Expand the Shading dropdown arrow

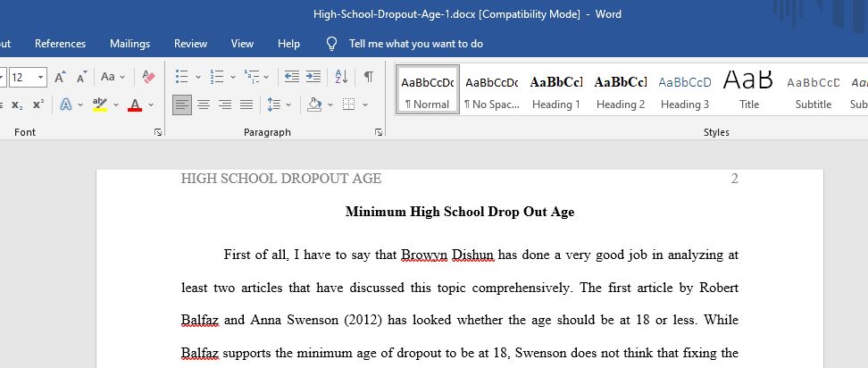[x=330, y=105]
